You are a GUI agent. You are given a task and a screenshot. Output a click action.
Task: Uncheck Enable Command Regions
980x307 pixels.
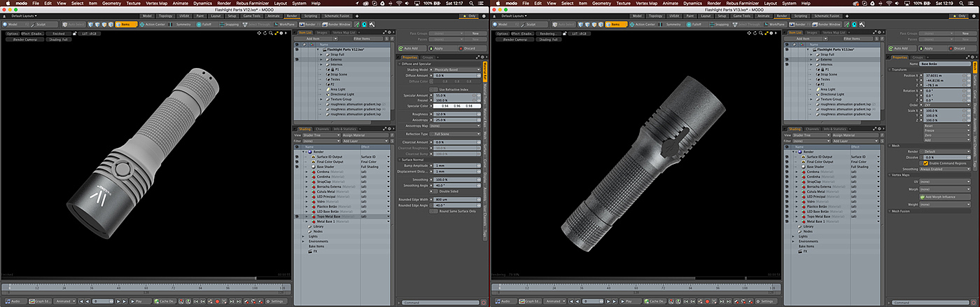(926, 163)
